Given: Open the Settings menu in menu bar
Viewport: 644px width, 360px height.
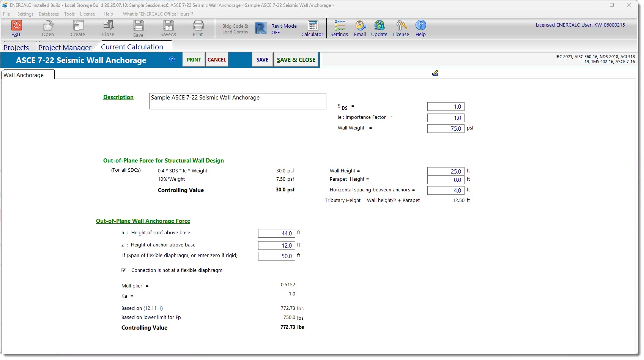Looking at the screenshot, I should pos(25,14).
